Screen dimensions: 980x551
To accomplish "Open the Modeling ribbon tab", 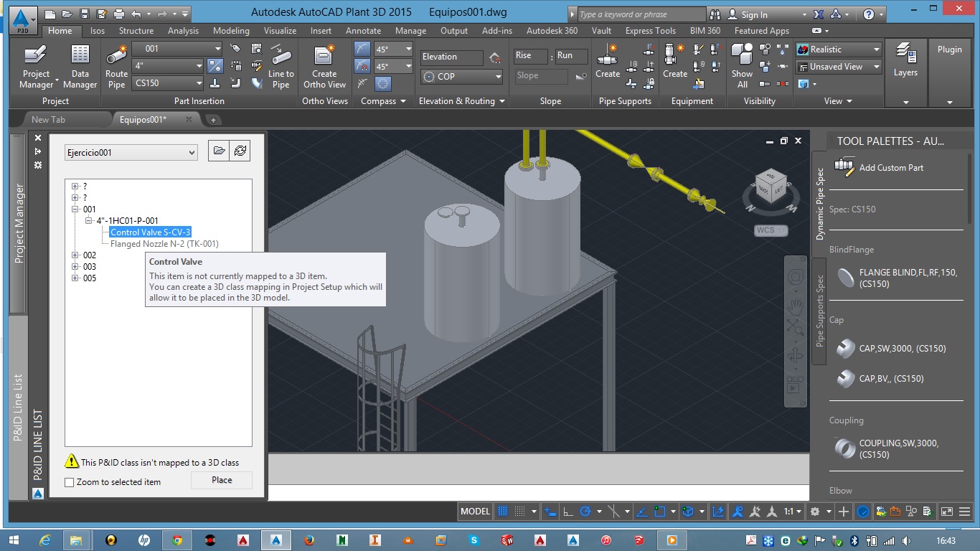I will pos(231,31).
